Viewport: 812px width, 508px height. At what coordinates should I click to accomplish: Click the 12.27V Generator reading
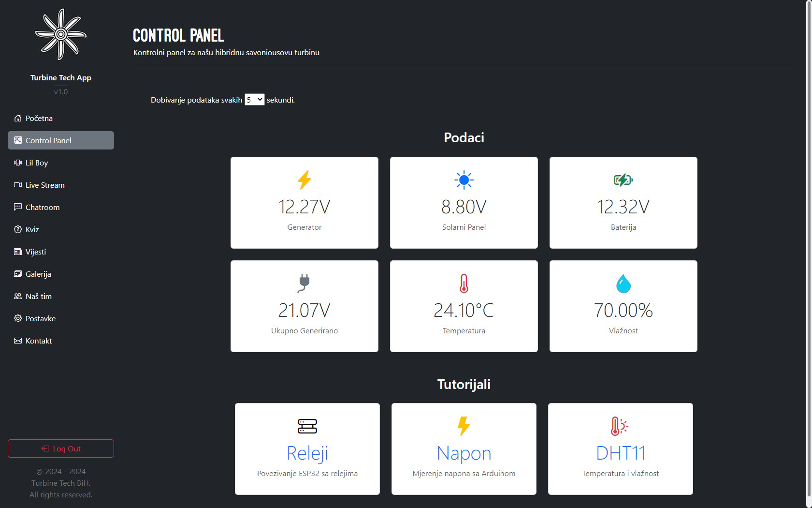click(x=304, y=207)
